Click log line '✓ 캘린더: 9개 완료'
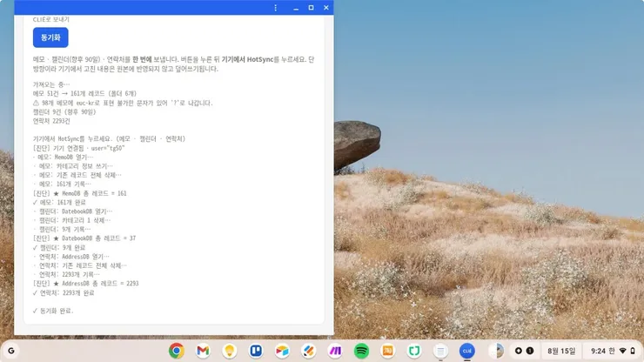 click(x=58, y=247)
